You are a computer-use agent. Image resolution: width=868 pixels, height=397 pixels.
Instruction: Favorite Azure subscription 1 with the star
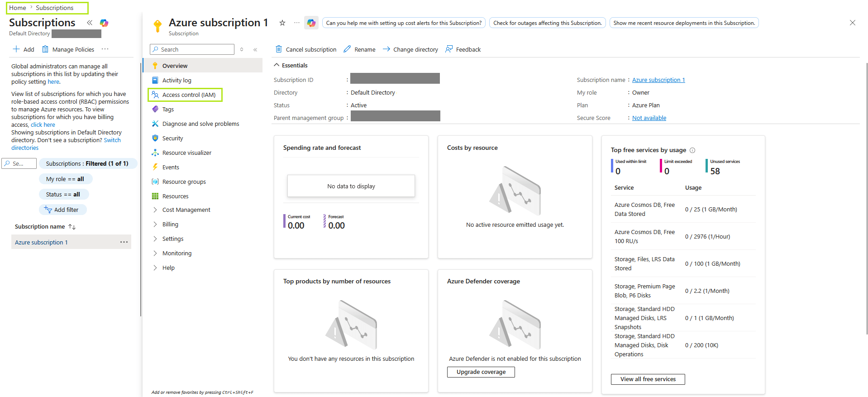coord(282,23)
